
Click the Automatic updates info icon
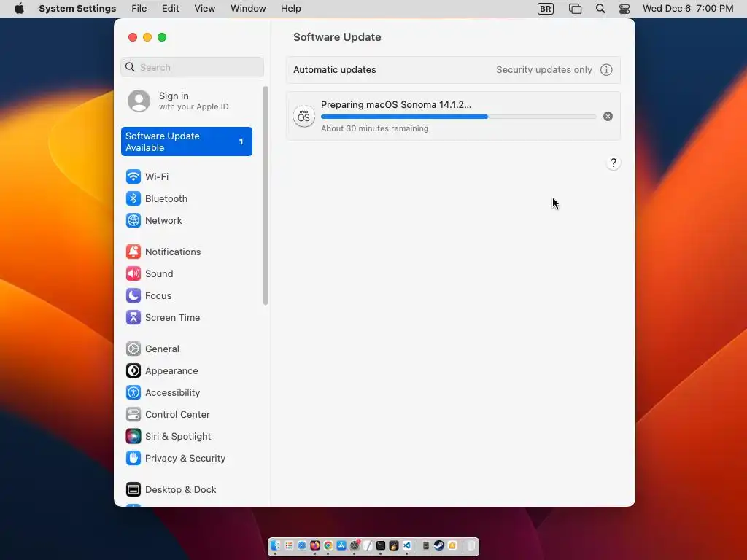[x=606, y=70]
